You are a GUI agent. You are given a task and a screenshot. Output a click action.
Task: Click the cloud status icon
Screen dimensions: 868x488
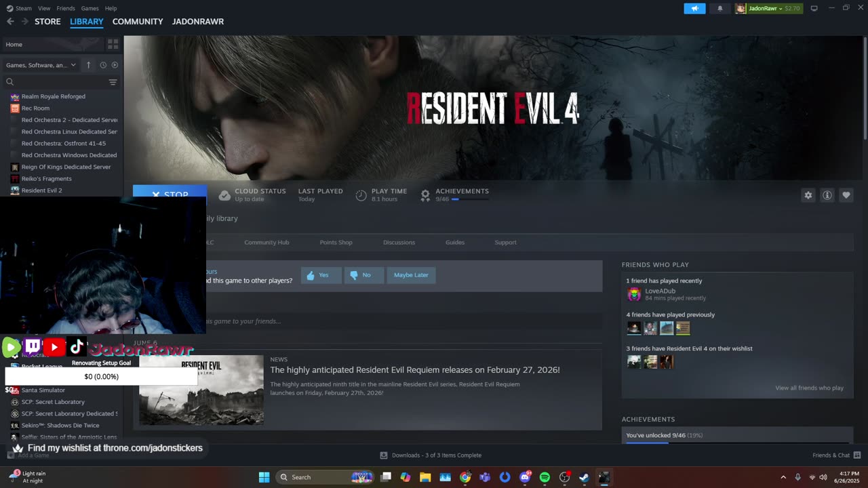(x=224, y=195)
